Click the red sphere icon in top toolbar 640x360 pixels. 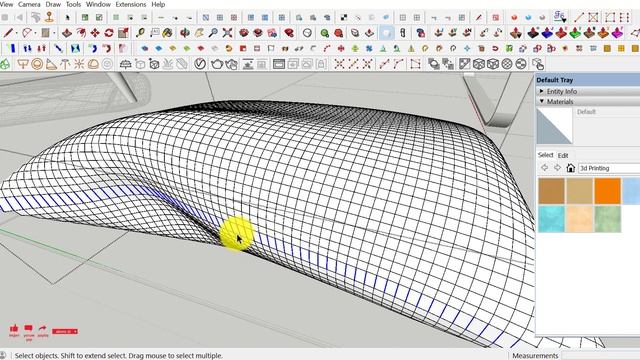point(514,17)
